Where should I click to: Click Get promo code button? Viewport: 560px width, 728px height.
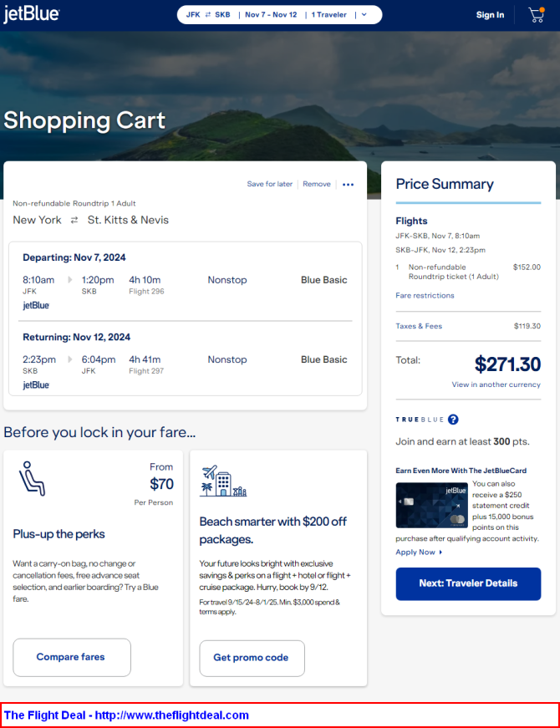click(x=252, y=658)
